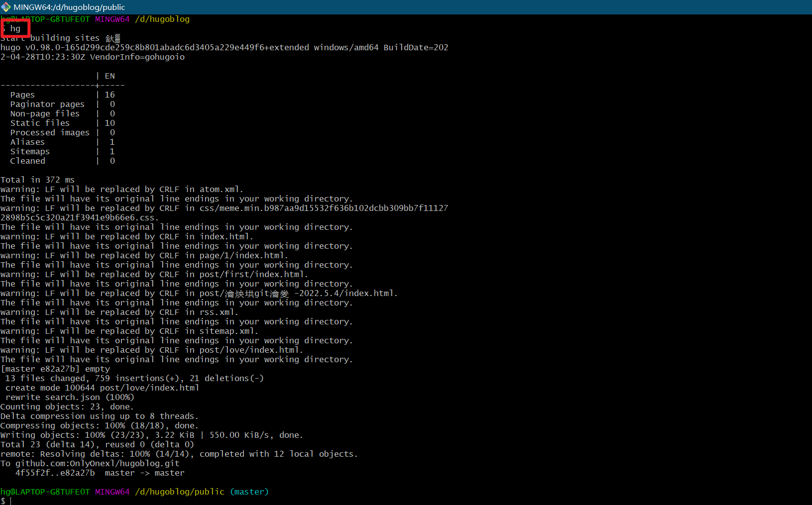Click the Static files row label
Screen dimensions: 812x505
40,123
